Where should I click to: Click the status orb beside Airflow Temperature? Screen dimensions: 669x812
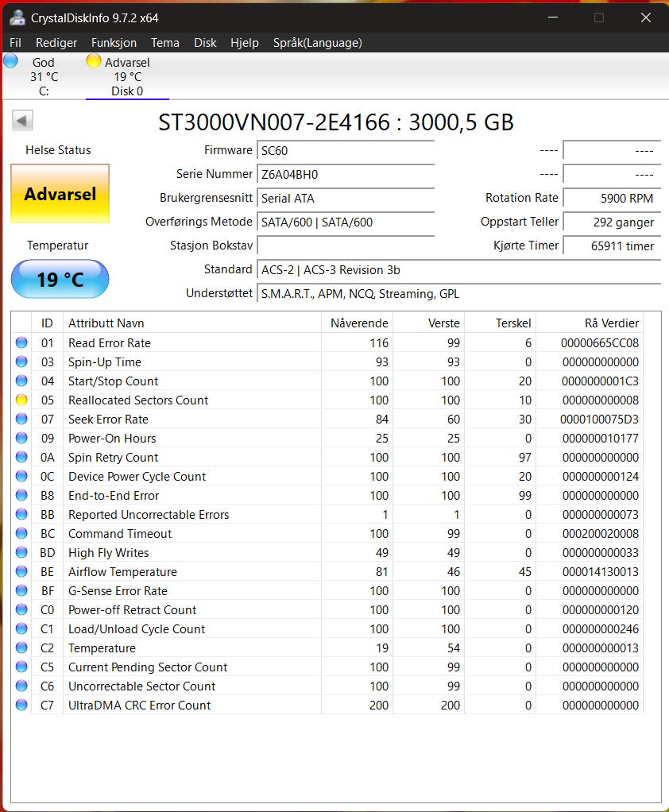coord(21,572)
